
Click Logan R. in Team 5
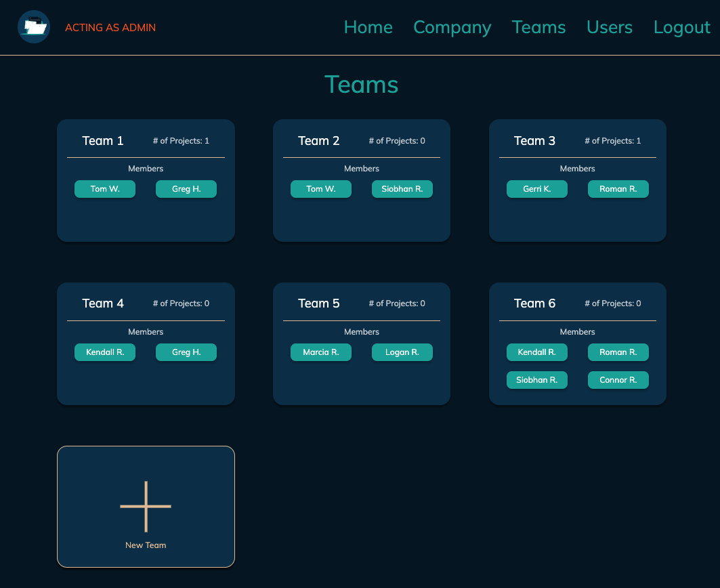click(x=402, y=352)
